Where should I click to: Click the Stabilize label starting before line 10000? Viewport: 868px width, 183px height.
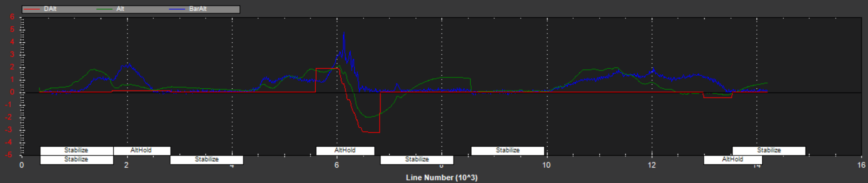point(508,150)
